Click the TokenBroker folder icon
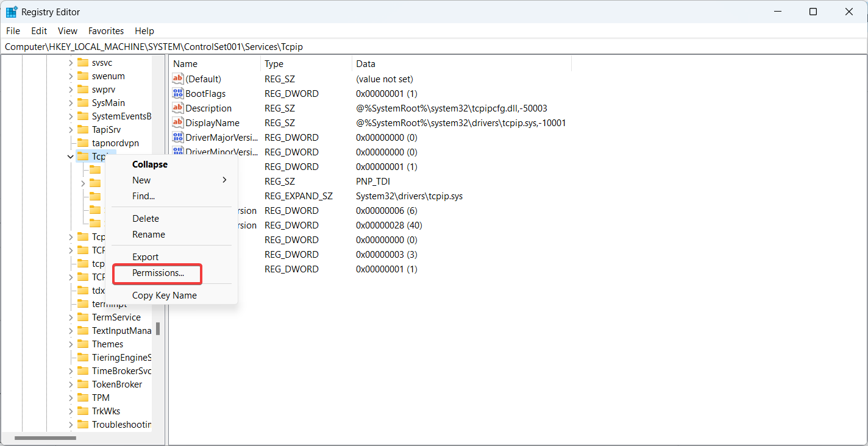This screenshot has height=446, width=868. 83,384
